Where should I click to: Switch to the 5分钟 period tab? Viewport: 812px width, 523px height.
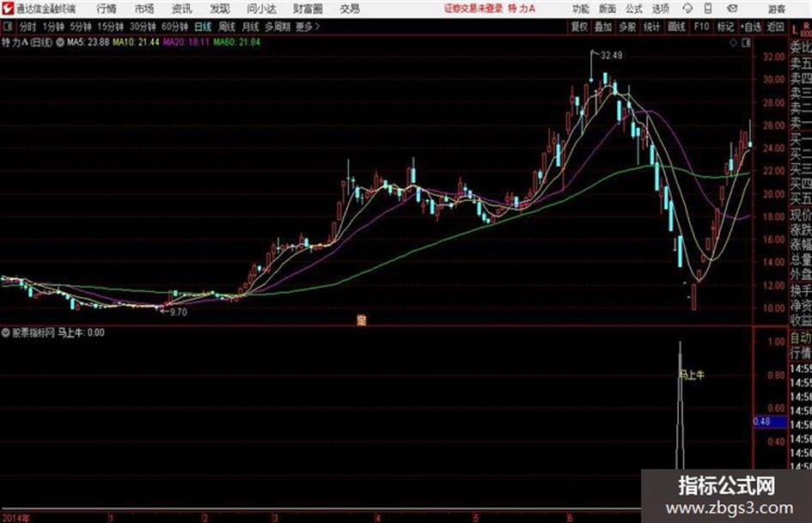click(x=81, y=27)
